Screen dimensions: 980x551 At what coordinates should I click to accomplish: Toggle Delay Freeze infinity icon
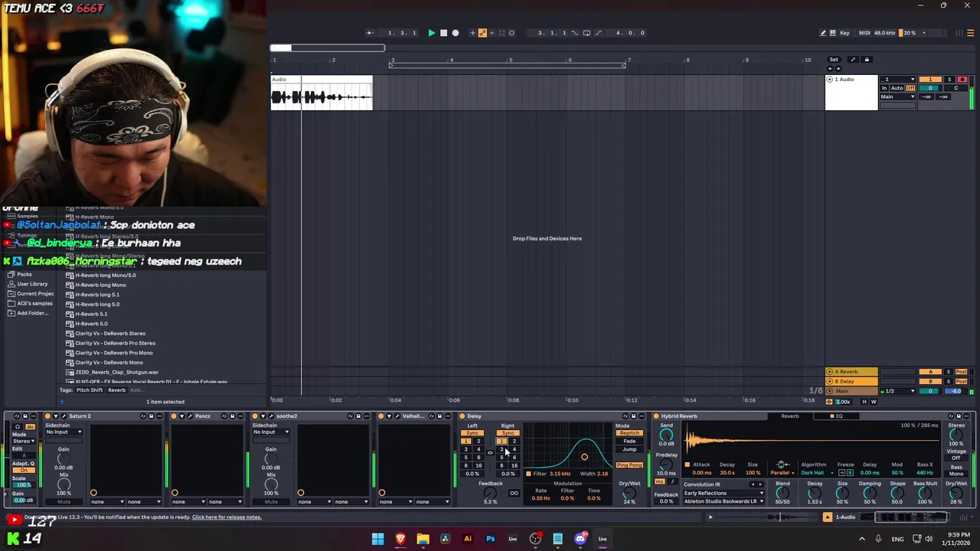514,493
